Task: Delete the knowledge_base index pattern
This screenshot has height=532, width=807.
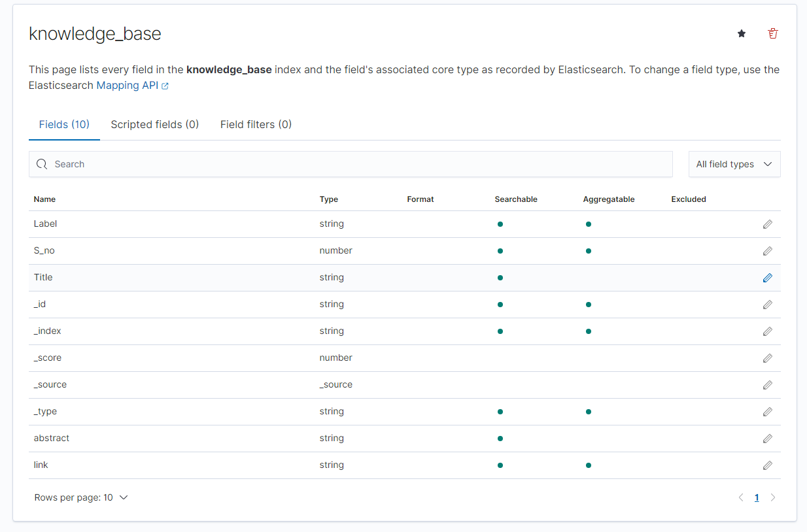Action: (773, 33)
